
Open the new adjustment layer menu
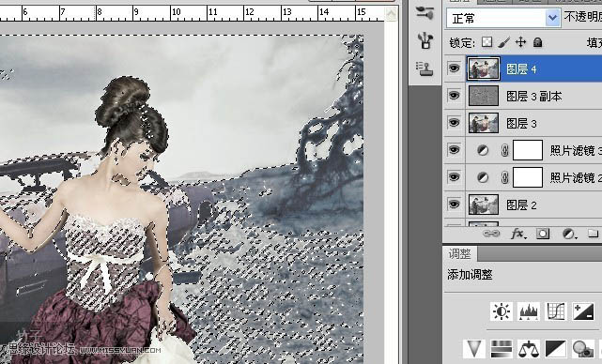click(569, 234)
